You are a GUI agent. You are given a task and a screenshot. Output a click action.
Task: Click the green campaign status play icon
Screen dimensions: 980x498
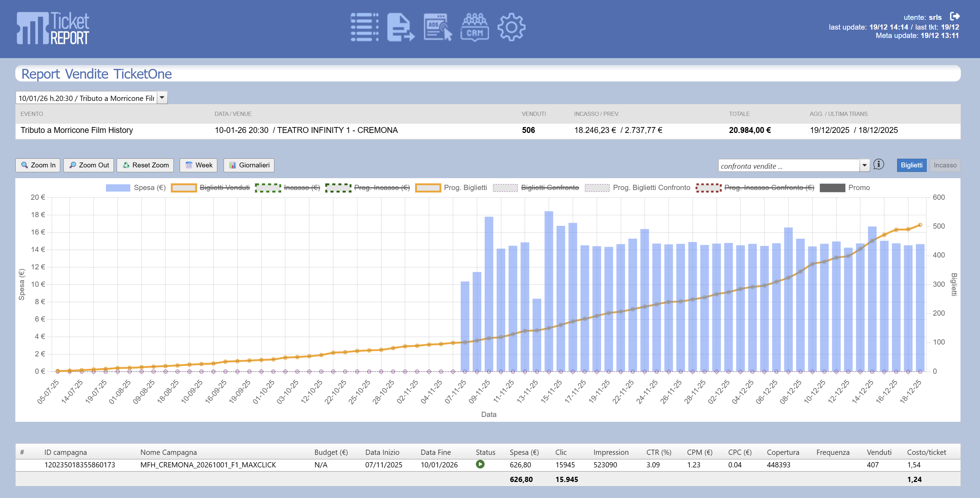[x=480, y=464]
